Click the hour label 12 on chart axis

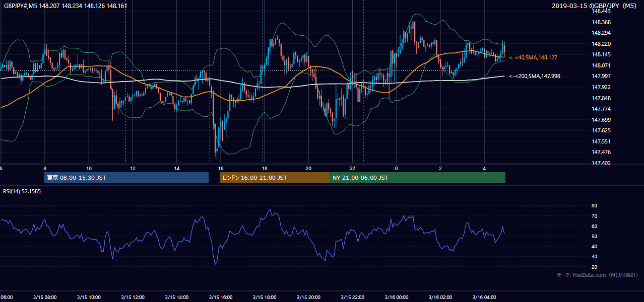click(133, 168)
